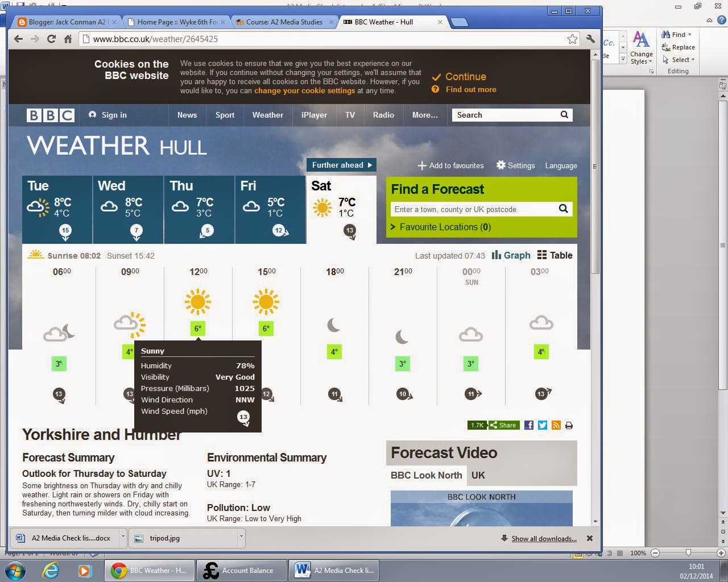Open News in BBC navigation
The image size is (728, 582).
pos(187,115)
